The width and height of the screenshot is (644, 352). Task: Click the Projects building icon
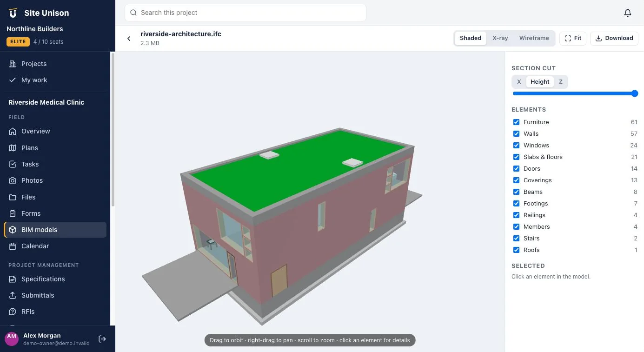[x=13, y=64]
